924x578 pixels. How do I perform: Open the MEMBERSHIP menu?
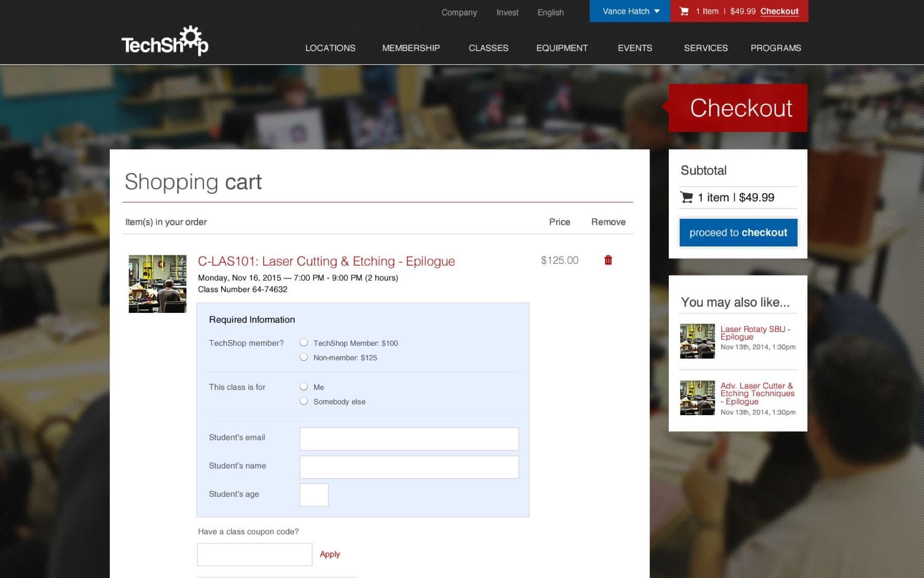click(411, 48)
